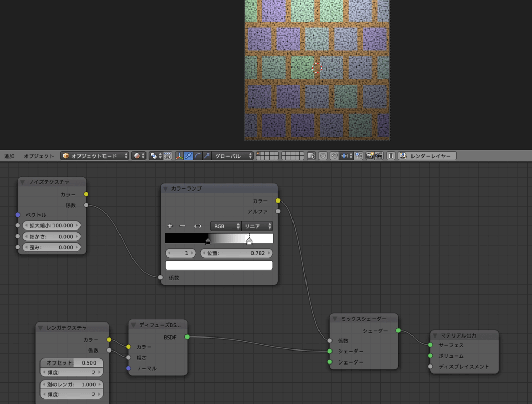This screenshot has width=532, height=404.
Task: Click the 頻度 field under オフセット
Action: 72,372
